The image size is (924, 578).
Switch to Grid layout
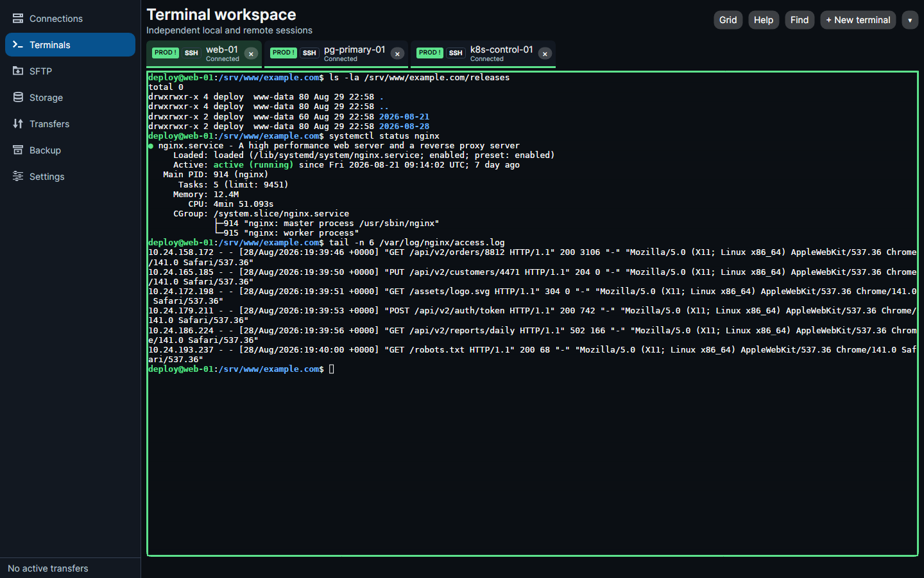(x=728, y=20)
